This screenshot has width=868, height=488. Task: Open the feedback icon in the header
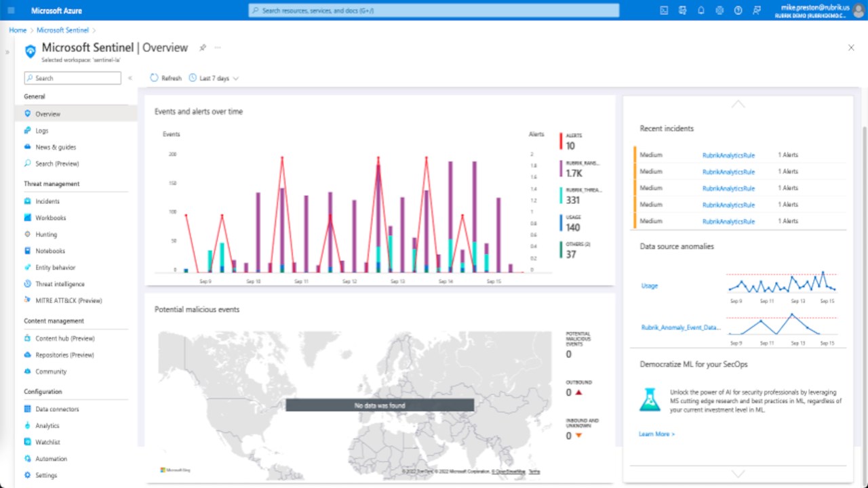[x=757, y=10]
